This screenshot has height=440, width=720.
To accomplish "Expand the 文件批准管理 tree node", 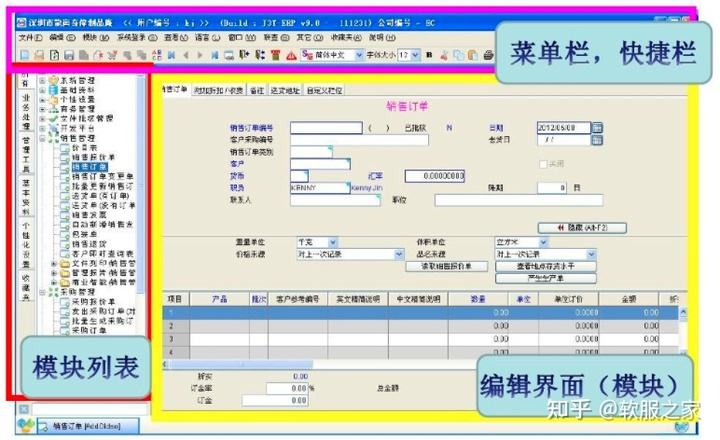I will coord(42,118).
